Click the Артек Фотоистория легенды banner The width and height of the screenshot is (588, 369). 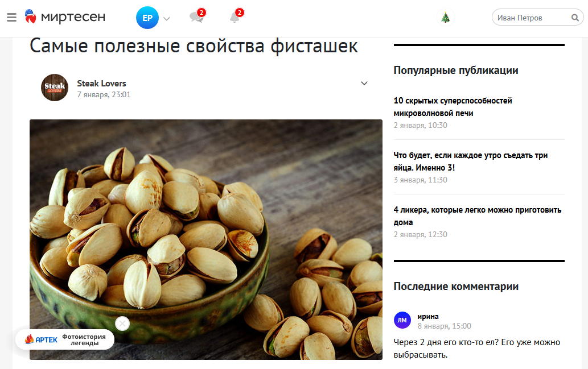click(65, 339)
